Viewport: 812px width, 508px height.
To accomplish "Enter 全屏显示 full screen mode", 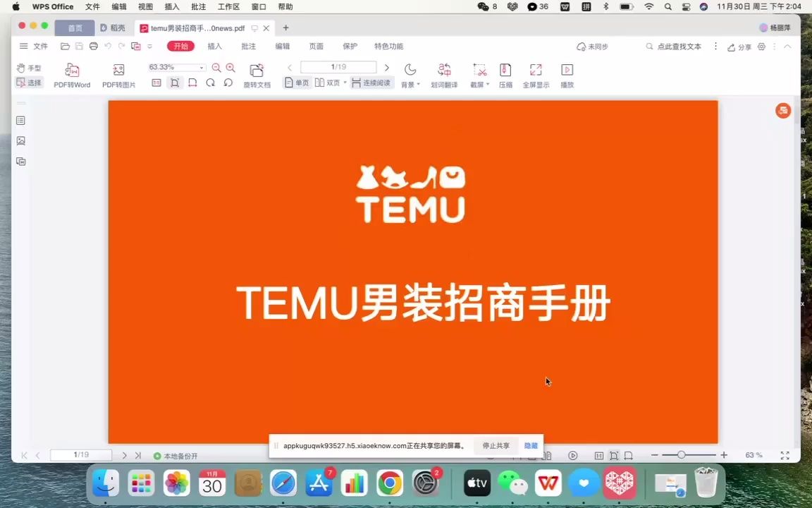I will 536,75.
